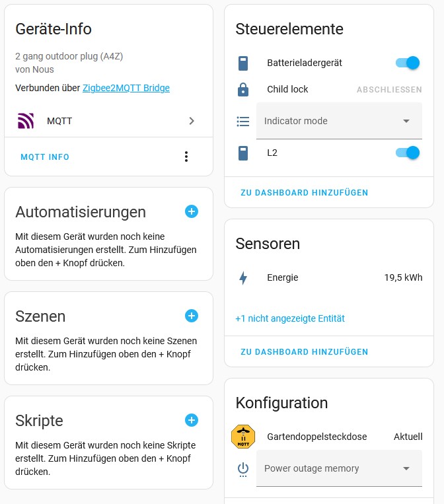Add a new automation with plus icon
The image size is (444, 504).
point(192,211)
